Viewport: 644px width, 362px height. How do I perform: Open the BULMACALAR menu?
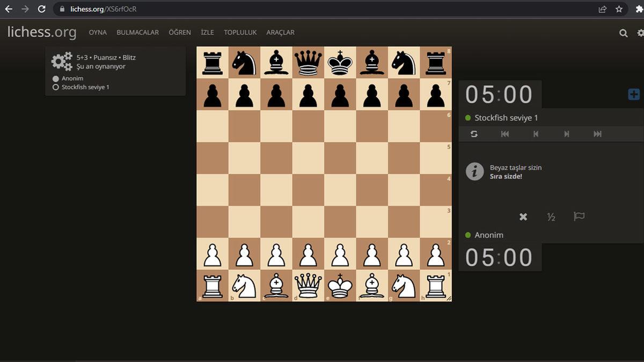(x=137, y=33)
